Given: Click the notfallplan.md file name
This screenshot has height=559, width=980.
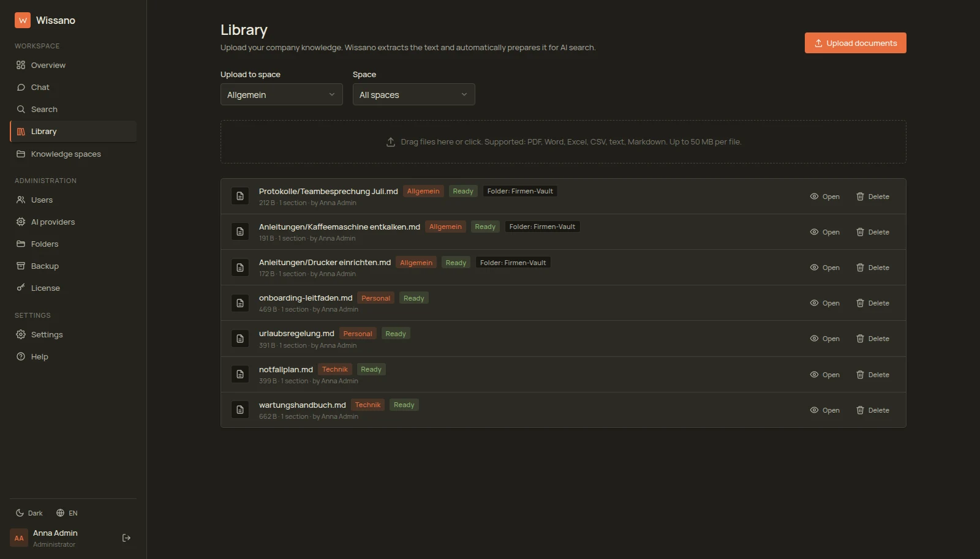Looking at the screenshot, I should point(286,369).
